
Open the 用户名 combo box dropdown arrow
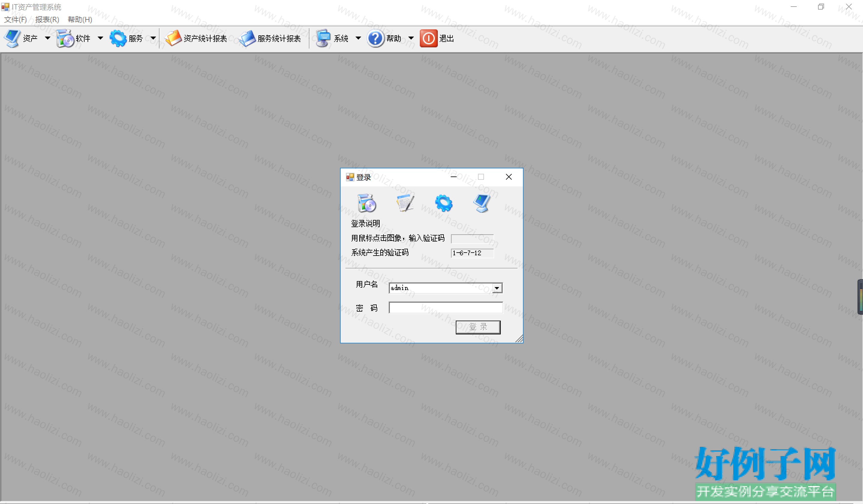(497, 288)
